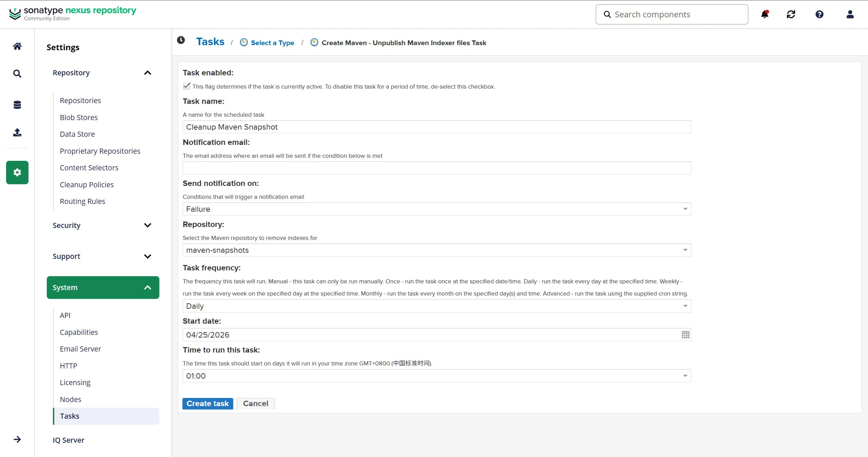Open the help question mark icon

click(x=820, y=14)
